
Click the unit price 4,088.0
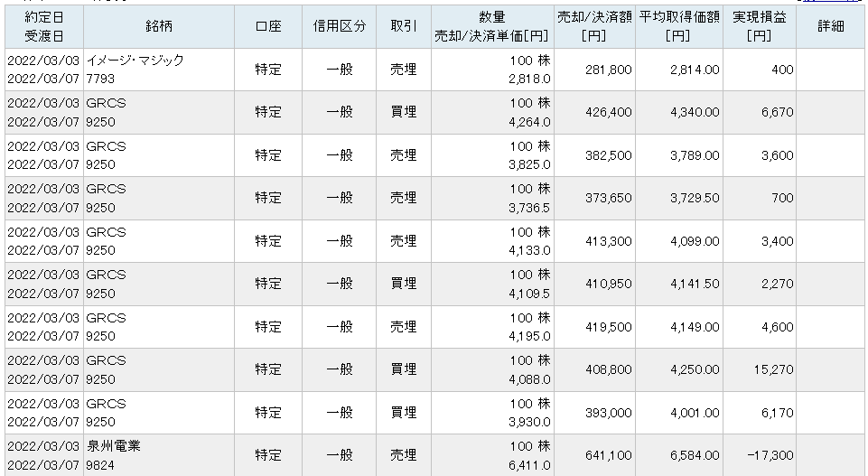[530, 379]
